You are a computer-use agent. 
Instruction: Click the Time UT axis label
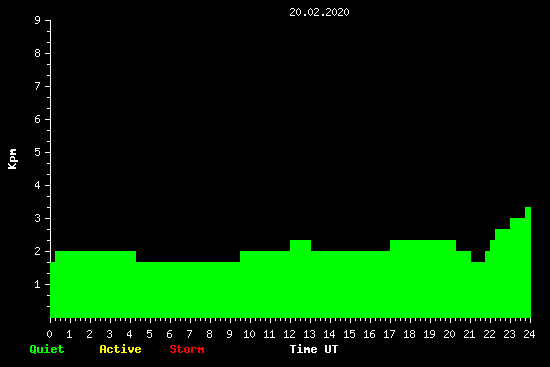[x=314, y=349]
